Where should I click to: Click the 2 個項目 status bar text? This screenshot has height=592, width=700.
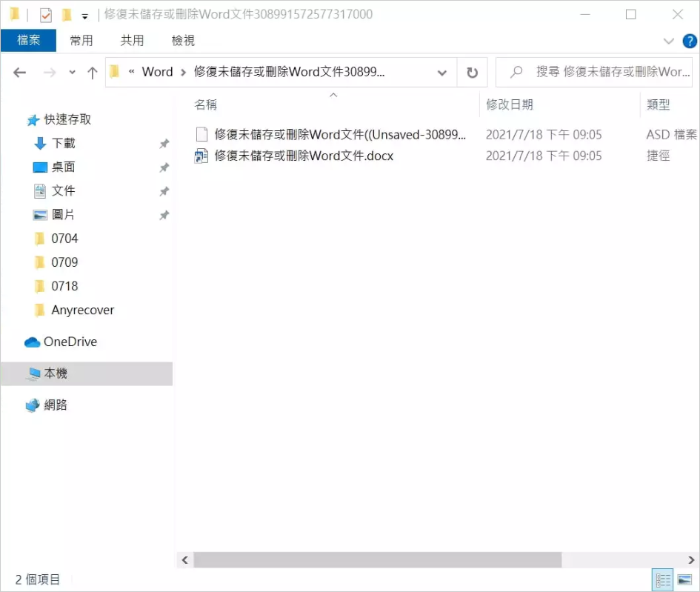(38, 579)
